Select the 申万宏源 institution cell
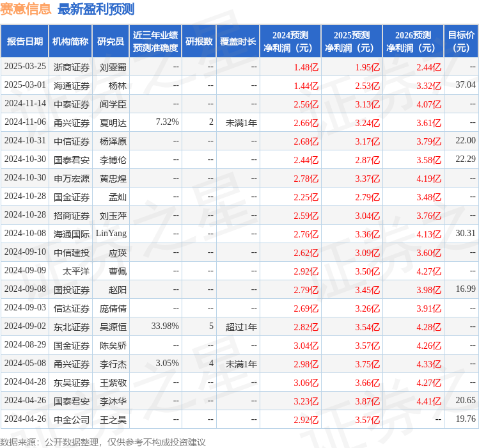 pos(72,179)
